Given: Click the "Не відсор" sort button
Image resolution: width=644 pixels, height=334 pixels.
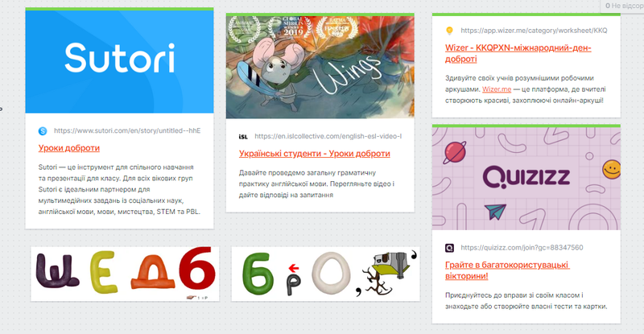Looking at the screenshot, I should [x=623, y=6].
